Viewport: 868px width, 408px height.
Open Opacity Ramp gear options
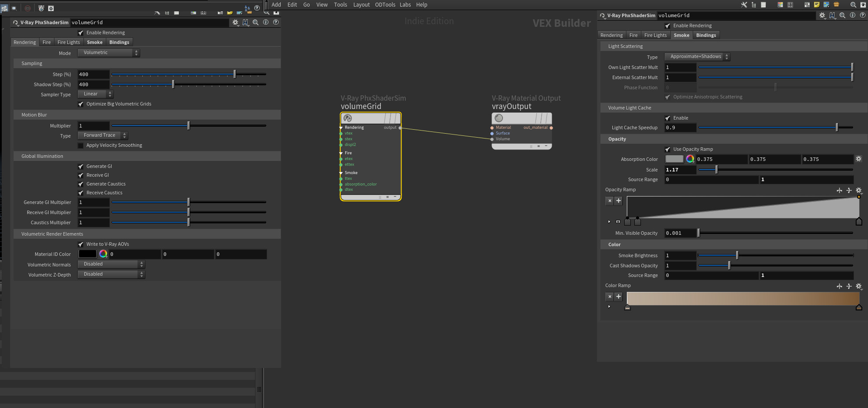pyautogui.click(x=859, y=190)
